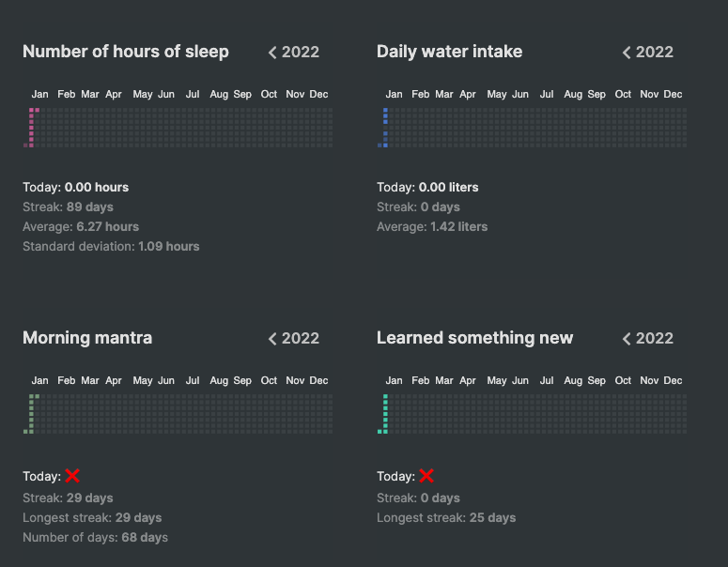Click the Morning mantra heading
The image size is (728, 567).
(x=87, y=338)
